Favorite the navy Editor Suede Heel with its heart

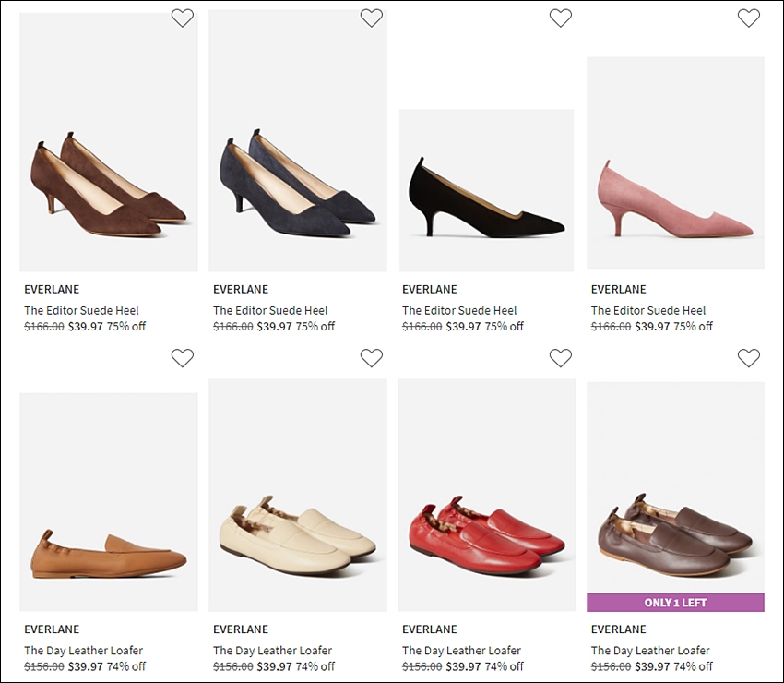point(372,18)
